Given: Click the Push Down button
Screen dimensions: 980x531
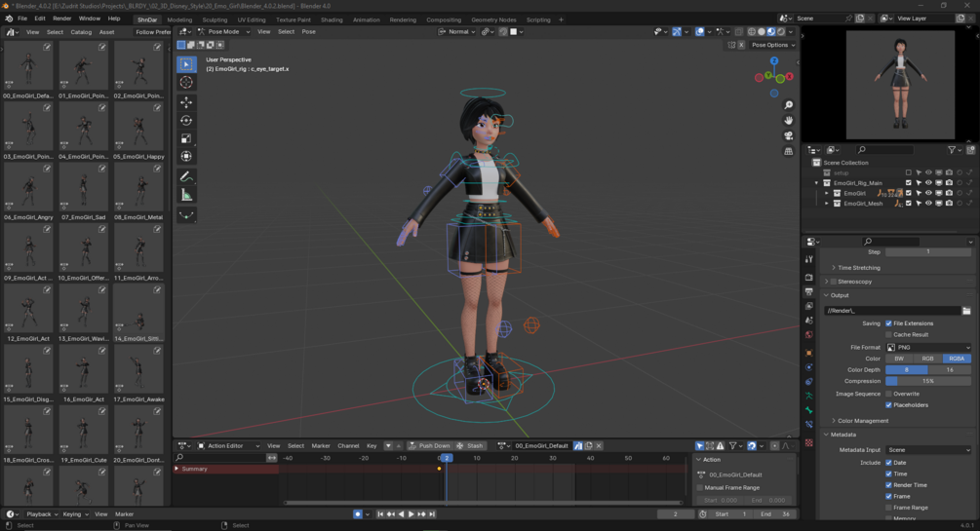Looking at the screenshot, I should pos(429,446).
